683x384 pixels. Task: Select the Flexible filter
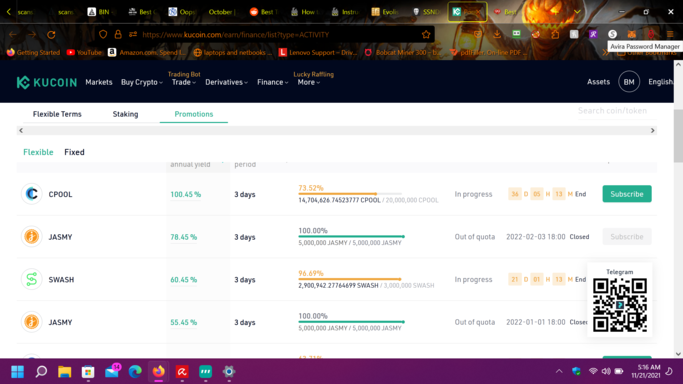coord(38,152)
